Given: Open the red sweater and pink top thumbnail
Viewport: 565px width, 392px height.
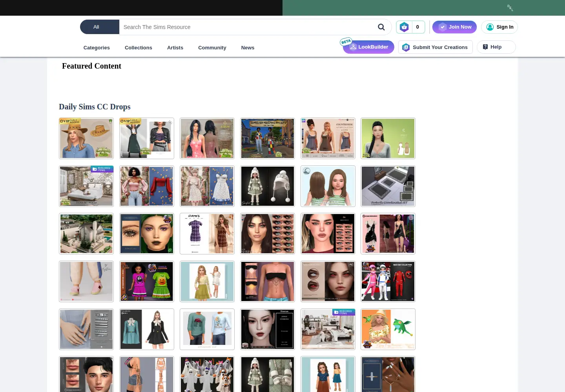Looking at the screenshot, I should [x=147, y=186].
